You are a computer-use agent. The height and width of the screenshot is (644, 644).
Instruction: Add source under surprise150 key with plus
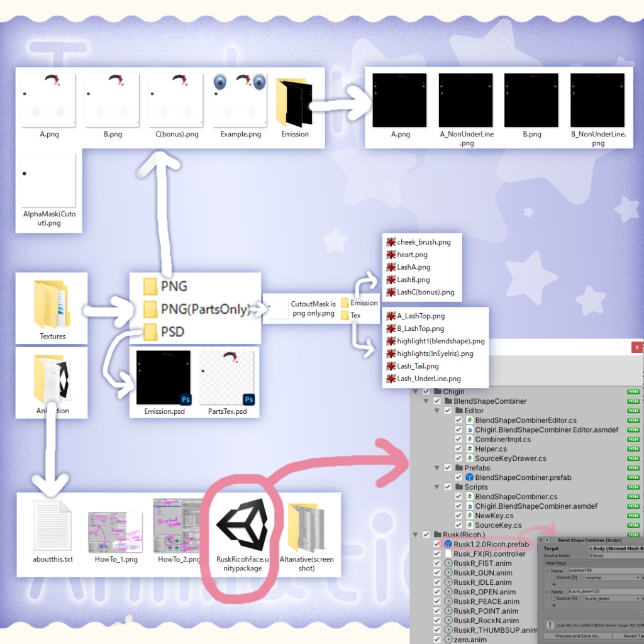[553, 584]
